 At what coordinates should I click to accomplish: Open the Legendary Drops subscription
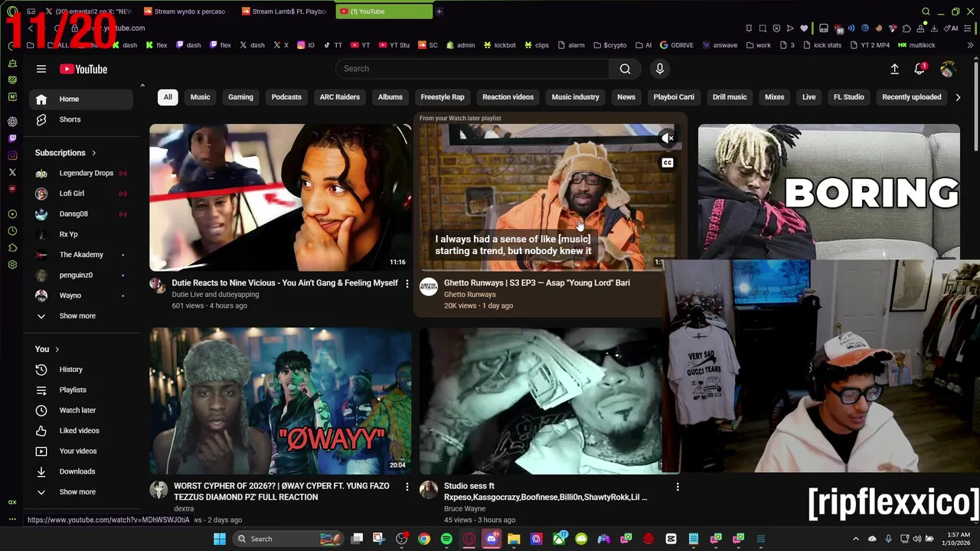80,173
